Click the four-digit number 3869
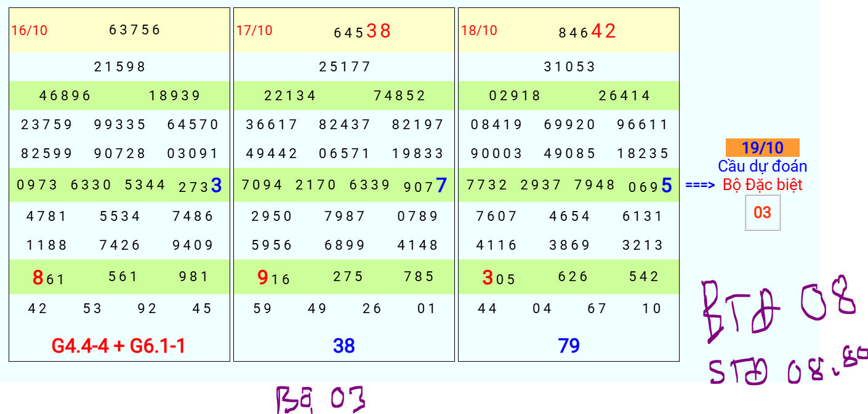868x414 pixels. [x=569, y=245]
